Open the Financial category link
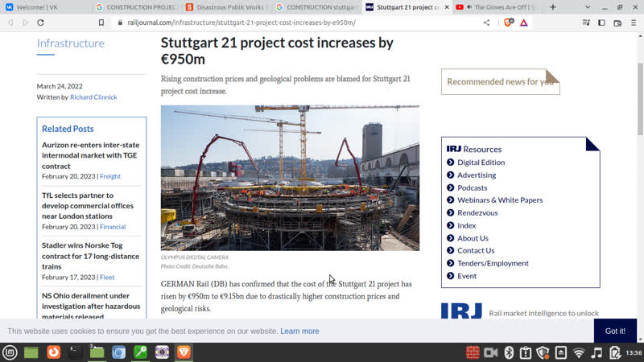Image resolution: width=644 pixels, height=362 pixels. coord(113,227)
